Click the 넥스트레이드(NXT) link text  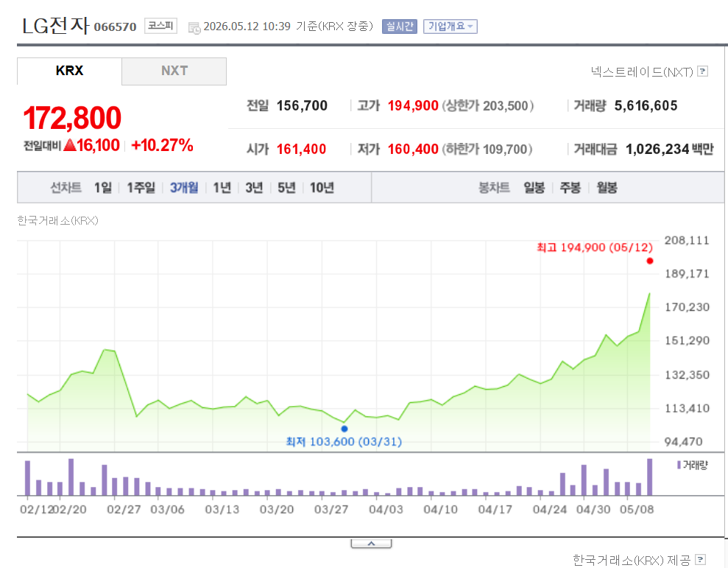coord(642,71)
